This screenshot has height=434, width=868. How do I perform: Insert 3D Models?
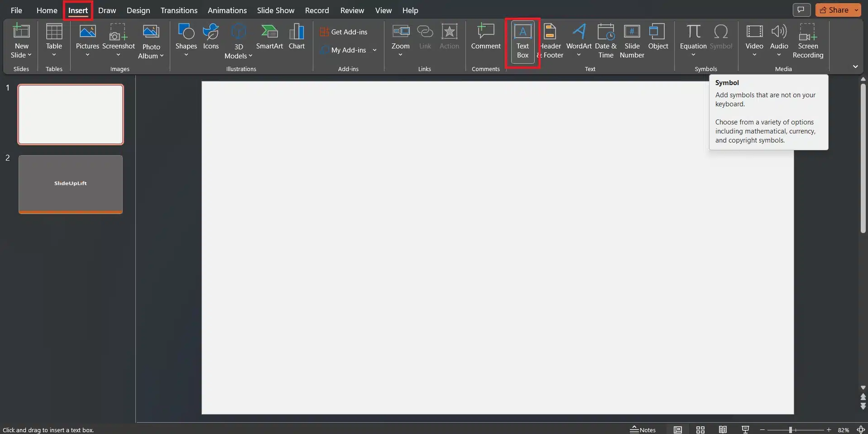tap(238, 41)
